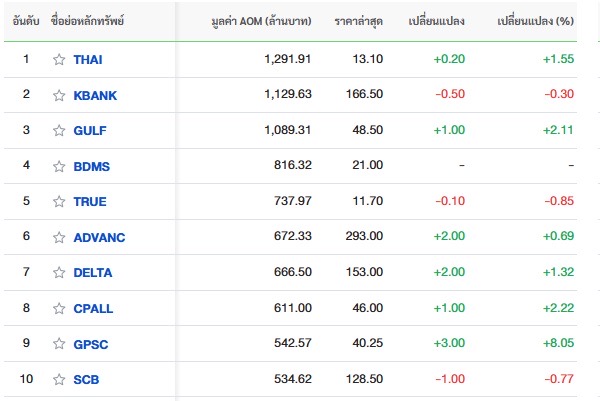Add GULF to favorites with star

coord(59,130)
